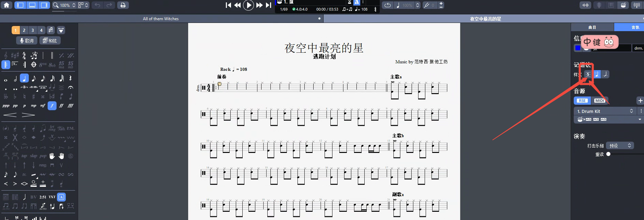Set dynamic to ppp

[x=6, y=106]
